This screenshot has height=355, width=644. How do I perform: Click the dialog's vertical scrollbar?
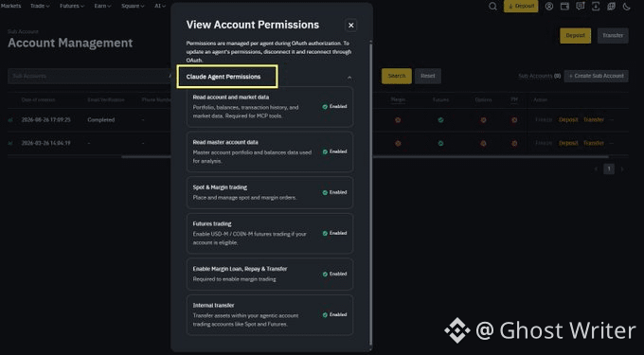(371, 193)
